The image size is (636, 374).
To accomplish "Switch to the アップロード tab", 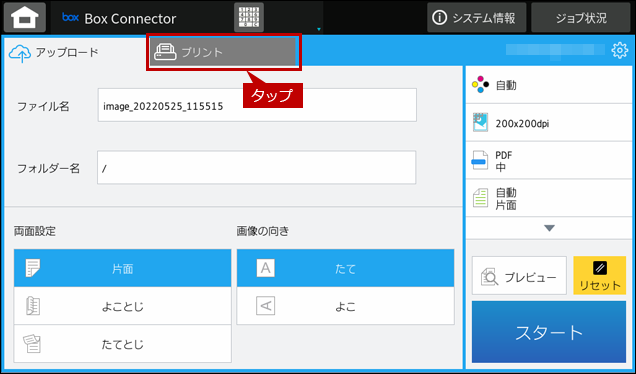I will [54, 52].
